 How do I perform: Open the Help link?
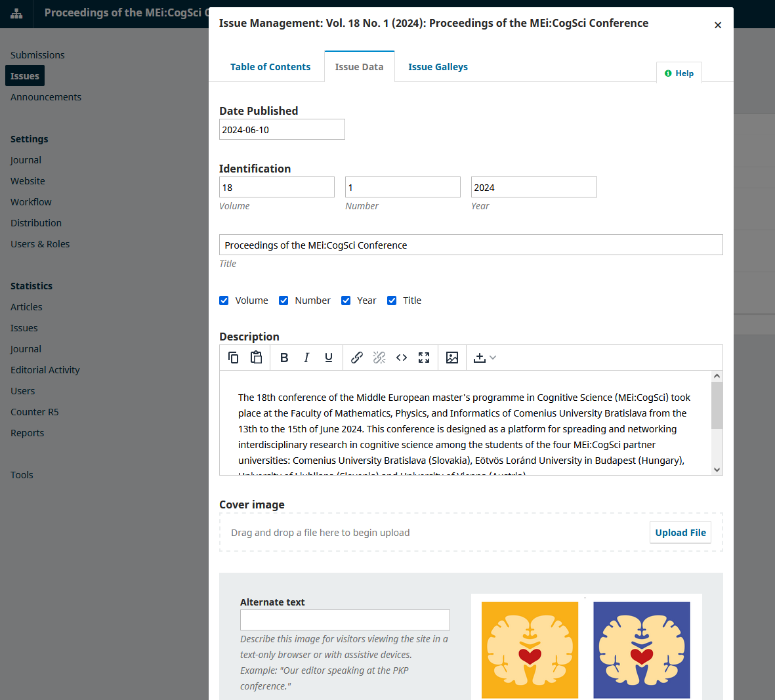point(679,73)
